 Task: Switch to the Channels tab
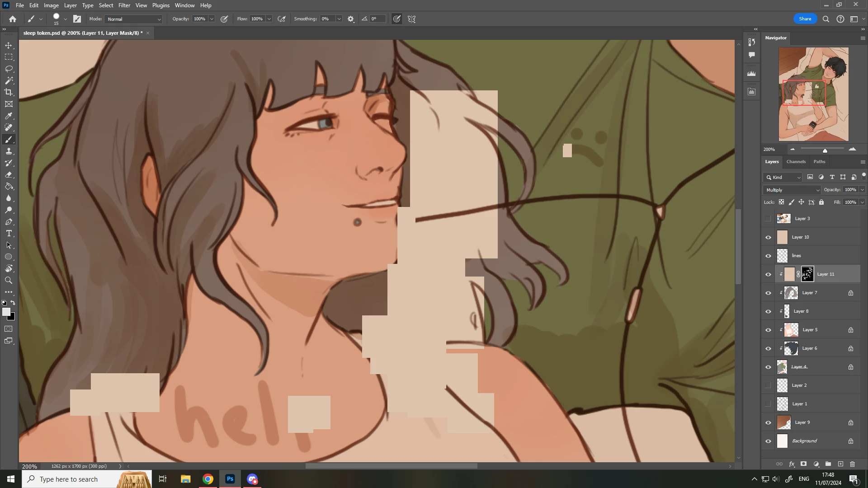tap(796, 162)
